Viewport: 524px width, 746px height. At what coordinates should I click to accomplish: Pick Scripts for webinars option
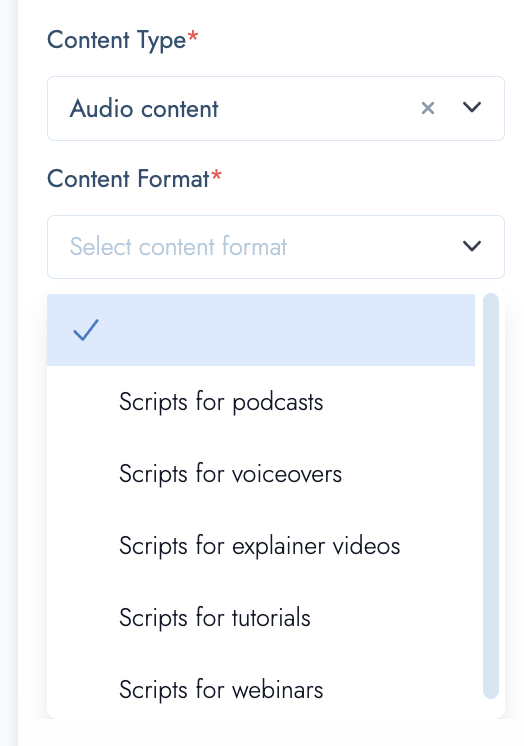[261, 689]
